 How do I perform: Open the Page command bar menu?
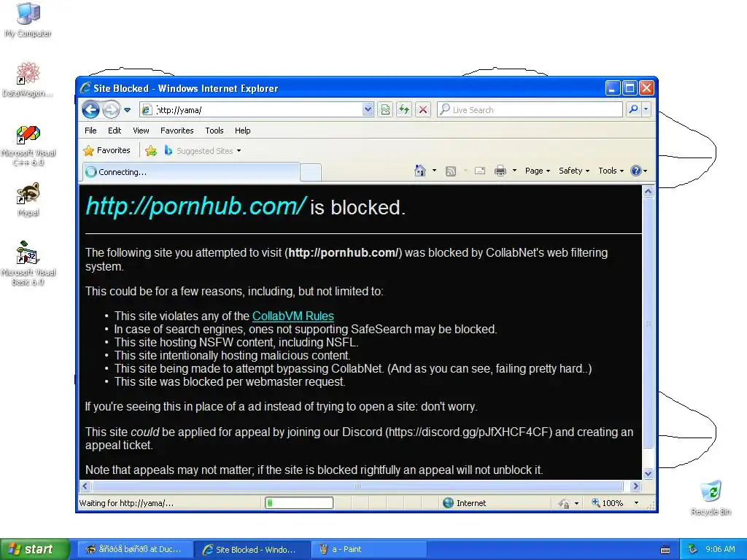tap(538, 171)
